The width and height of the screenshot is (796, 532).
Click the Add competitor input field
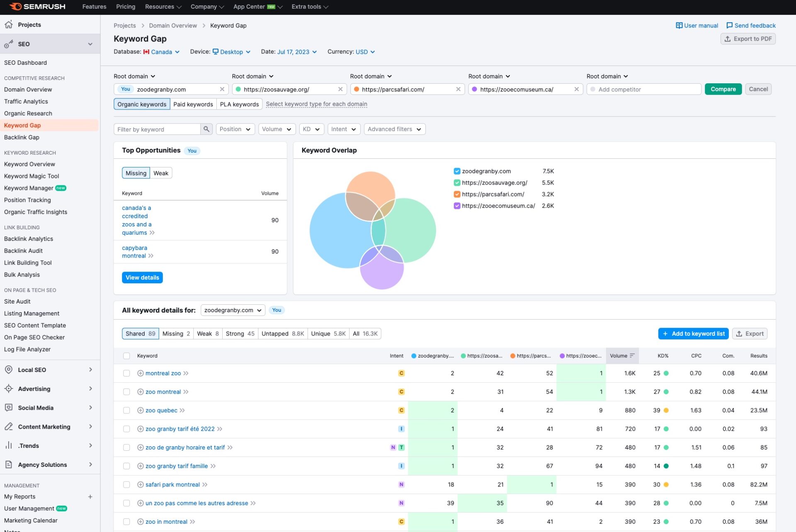pyautogui.click(x=643, y=89)
